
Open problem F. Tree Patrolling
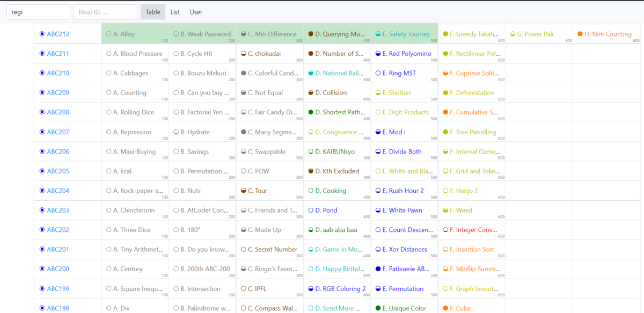(x=473, y=132)
